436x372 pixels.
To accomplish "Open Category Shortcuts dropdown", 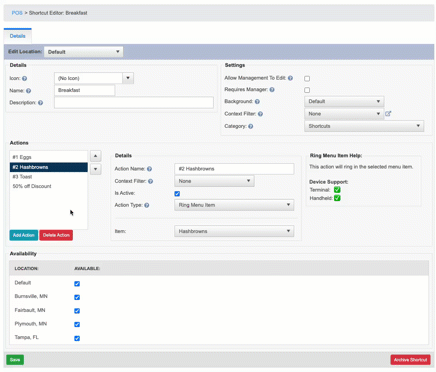I will coord(364,126).
